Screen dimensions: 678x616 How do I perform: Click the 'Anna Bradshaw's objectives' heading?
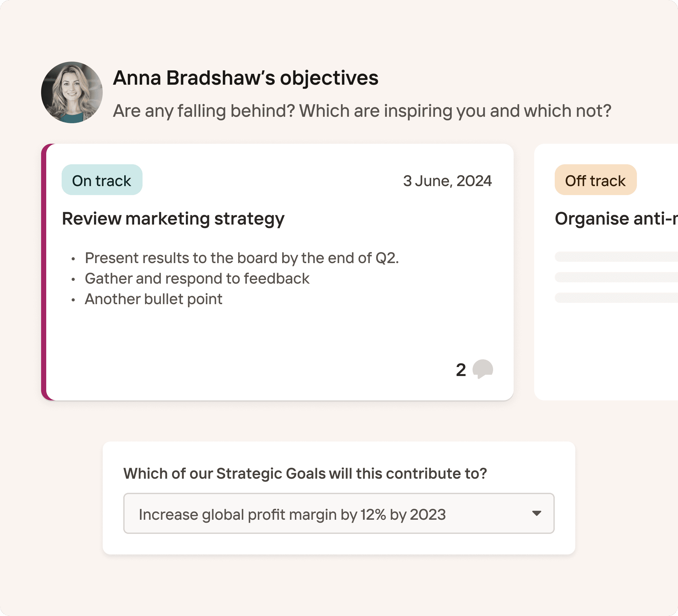pos(246,78)
